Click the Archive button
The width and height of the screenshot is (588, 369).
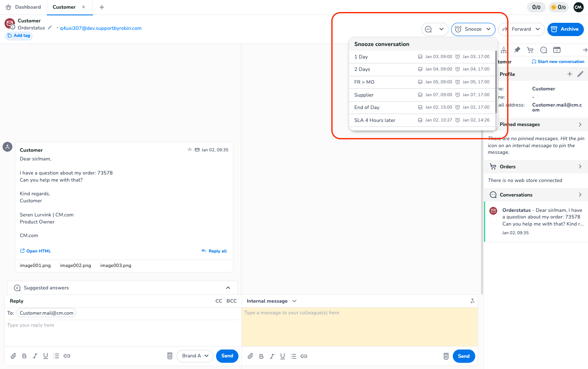(x=565, y=29)
